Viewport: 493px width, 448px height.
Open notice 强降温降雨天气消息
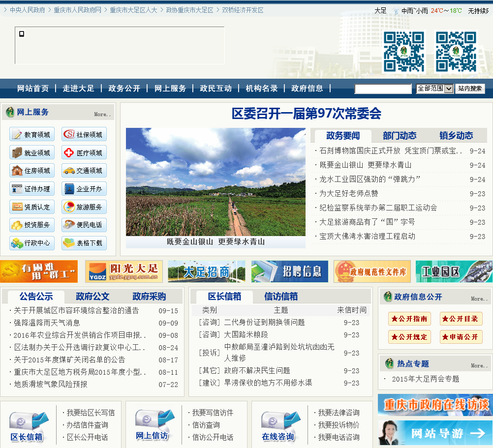pyautogui.click(x=47, y=323)
